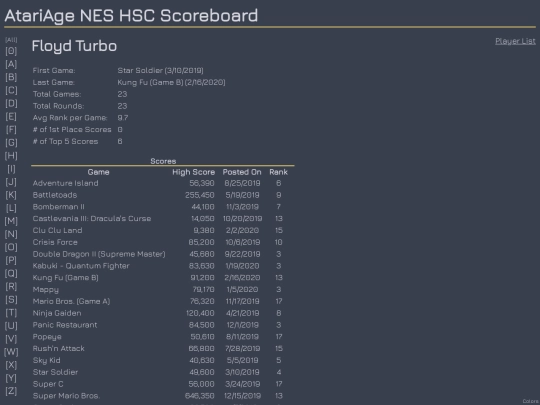Filter players by letter [Y]
Screen dimensions: 540x405
coord(11,378)
